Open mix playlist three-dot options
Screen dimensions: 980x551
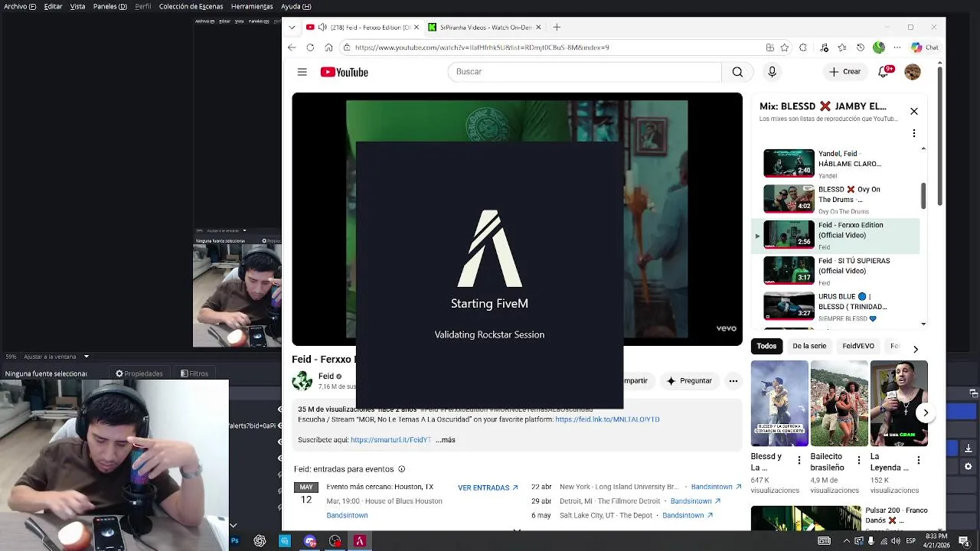(x=914, y=133)
